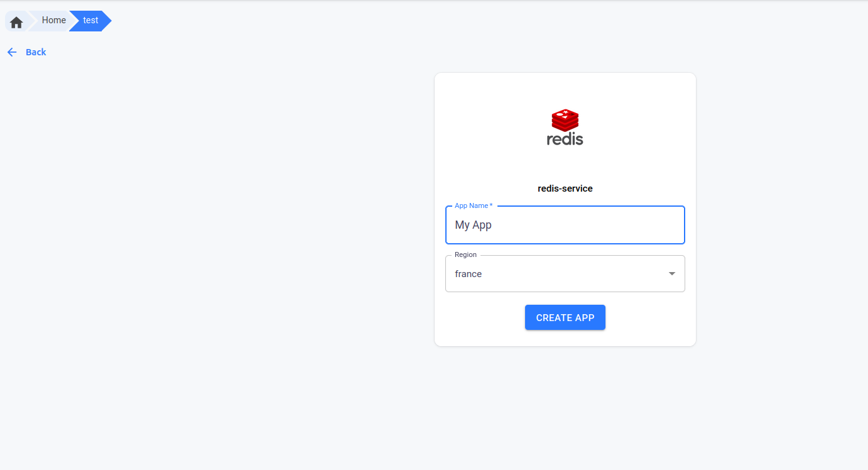Click the selected value france
Image resolution: width=868 pixels, height=470 pixels.
pyautogui.click(x=469, y=274)
